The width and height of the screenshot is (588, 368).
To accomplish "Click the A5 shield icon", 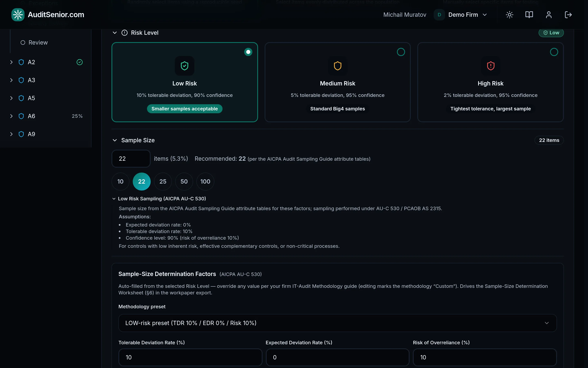I will [21, 98].
